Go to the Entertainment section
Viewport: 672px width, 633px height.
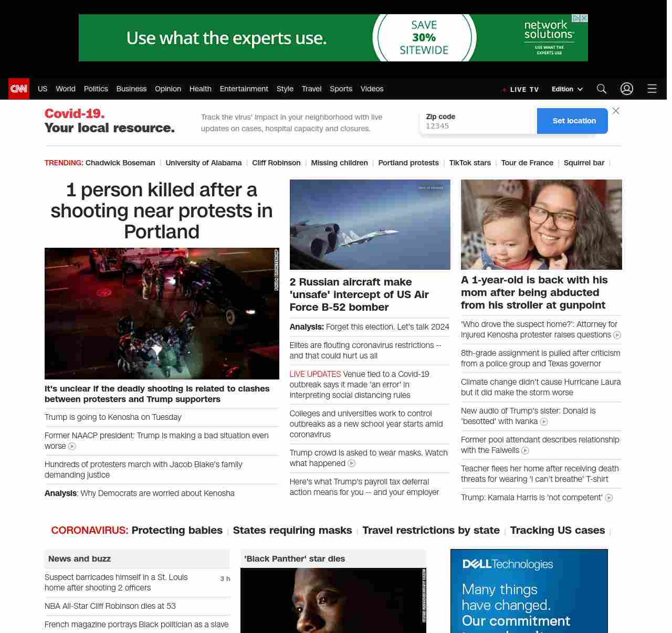pos(244,89)
